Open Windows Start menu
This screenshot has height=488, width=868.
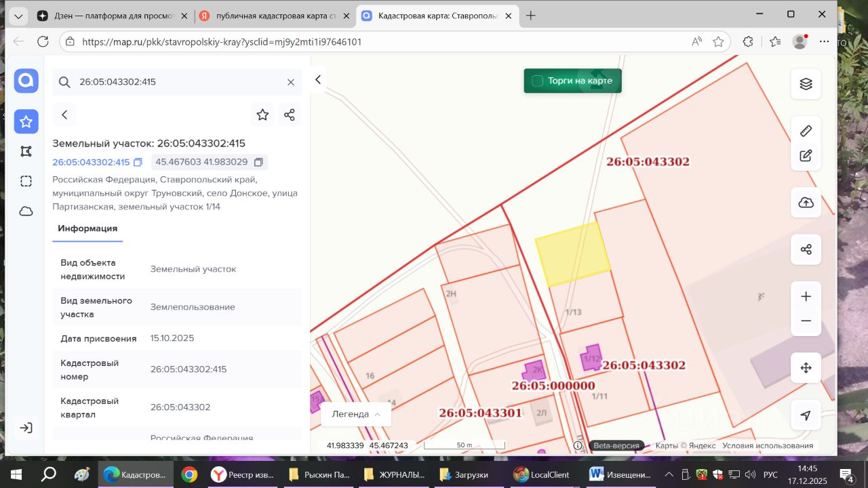[x=16, y=474]
